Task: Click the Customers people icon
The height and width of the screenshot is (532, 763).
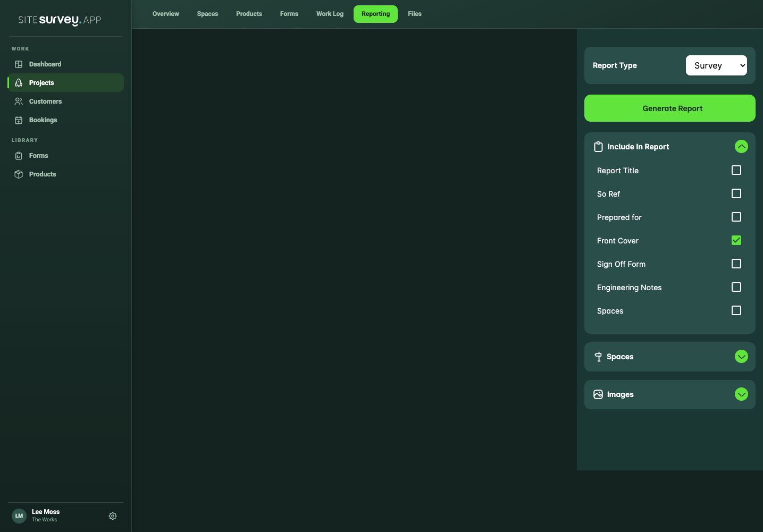Action: click(19, 102)
